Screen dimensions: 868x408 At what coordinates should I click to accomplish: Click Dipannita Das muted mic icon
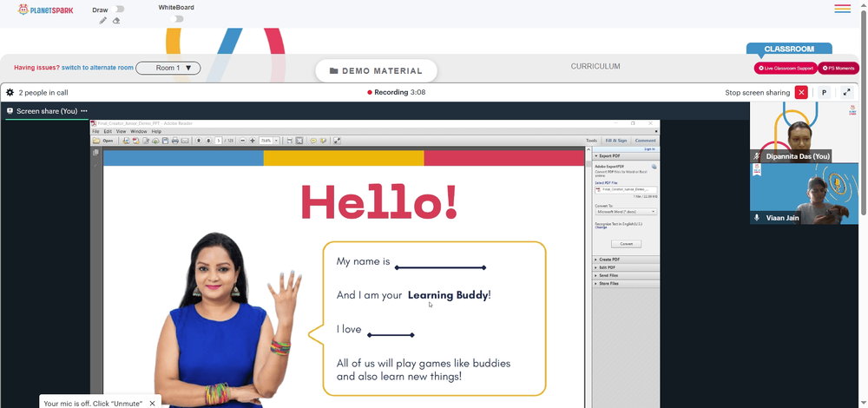click(x=757, y=156)
